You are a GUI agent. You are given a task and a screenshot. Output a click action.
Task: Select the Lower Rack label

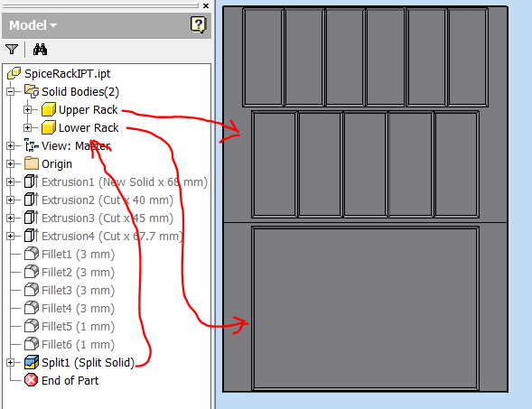(x=89, y=128)
